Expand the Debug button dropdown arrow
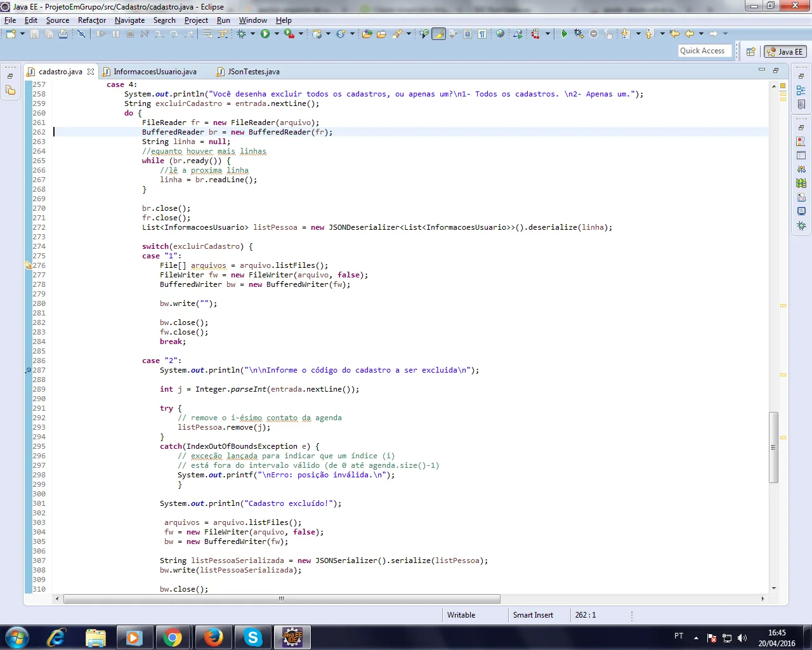The image size is (812, 650). [252, 34]
